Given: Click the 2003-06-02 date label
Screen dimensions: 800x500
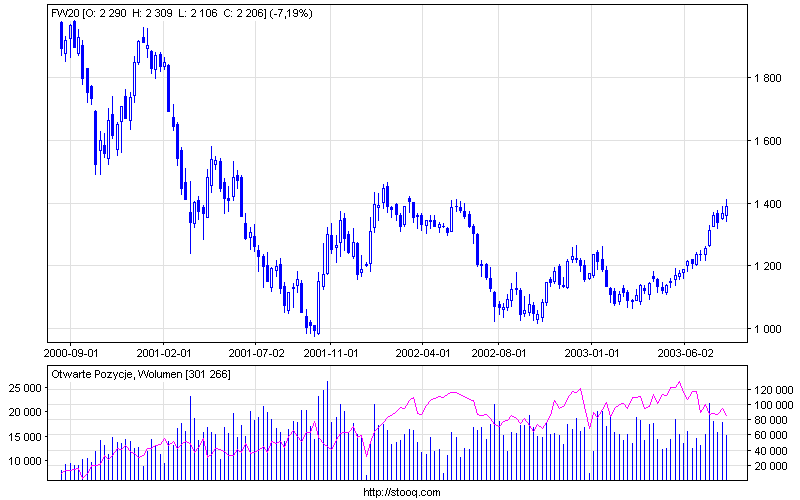Looking at the screenshot, I should pos(685,353).
